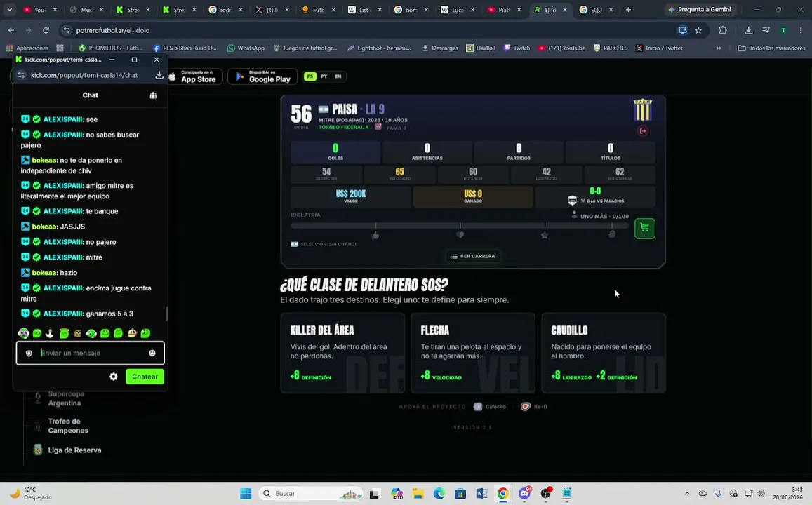This screenshot has width=812, height=505.
Task: Open the chat users icon next to Chat
Action: coord(153,95)
